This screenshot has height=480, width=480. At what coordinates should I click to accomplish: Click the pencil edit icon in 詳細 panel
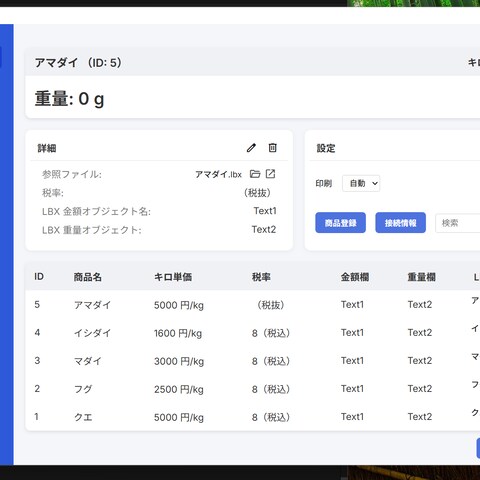pyautogui.click(x=251, y=148)
